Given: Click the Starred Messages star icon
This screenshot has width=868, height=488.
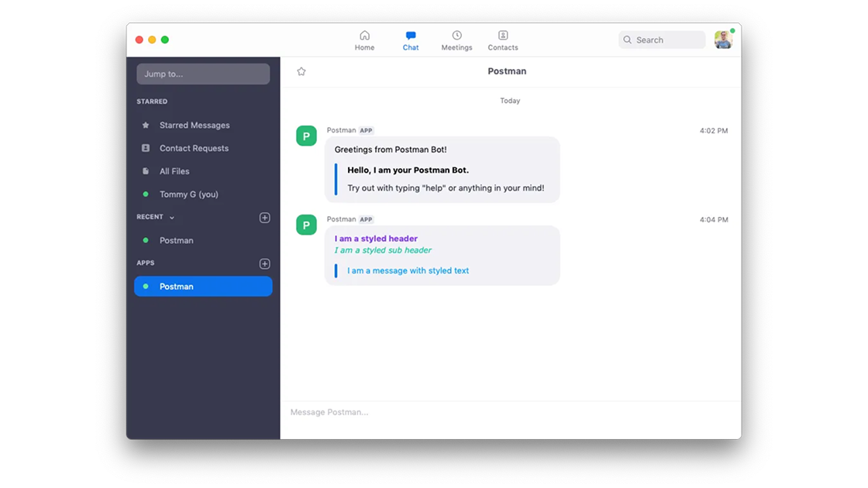Looking at the screenshot, I should tap(146, 125).
